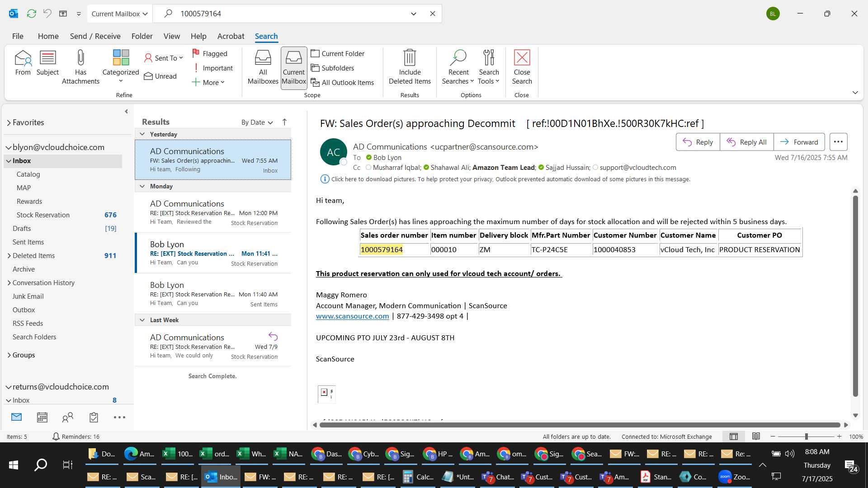Set scope to All Outlook Items
This screenshot has height=488, width=868.
[342, 82]
